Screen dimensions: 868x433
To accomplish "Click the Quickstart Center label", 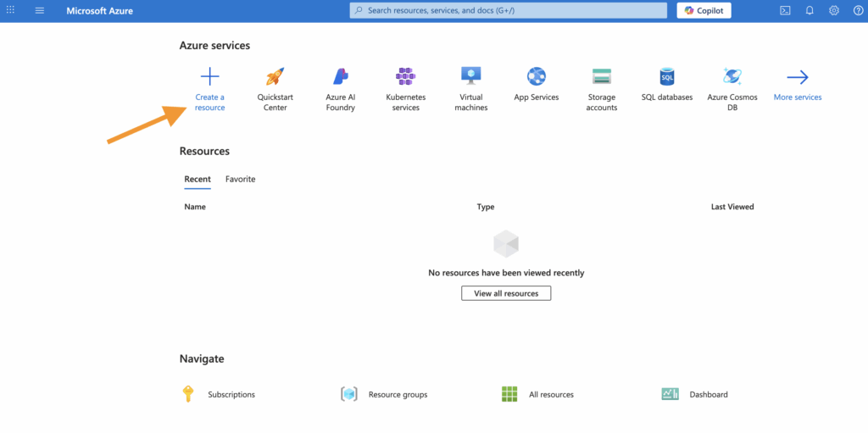I will click(275, 103).
